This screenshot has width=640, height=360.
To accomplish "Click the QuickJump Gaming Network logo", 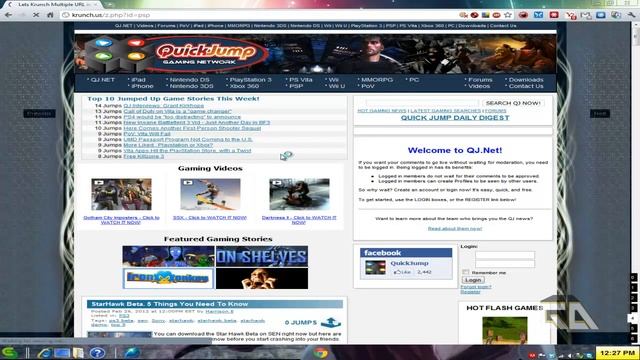I will [x=176, y=54].
